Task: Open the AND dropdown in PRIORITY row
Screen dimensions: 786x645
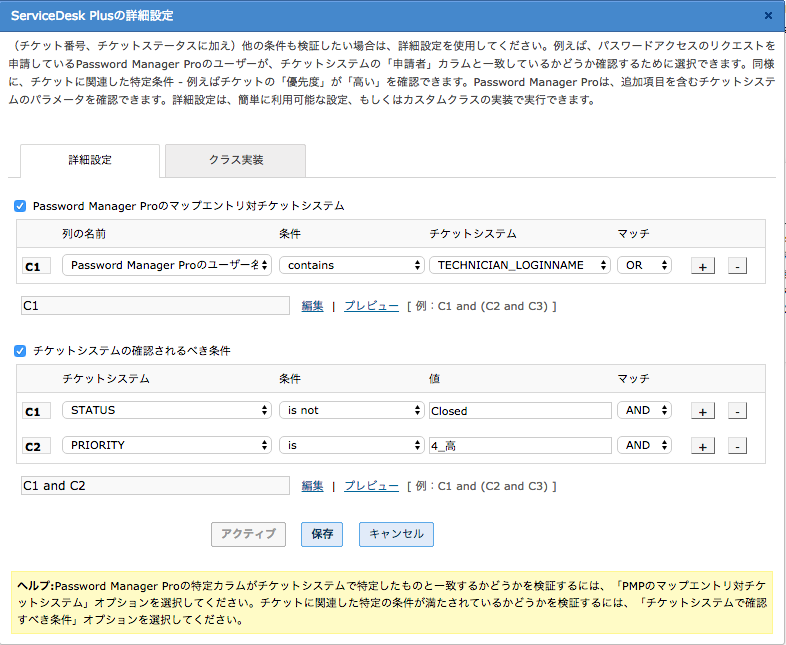Action: tap(644, 445)
